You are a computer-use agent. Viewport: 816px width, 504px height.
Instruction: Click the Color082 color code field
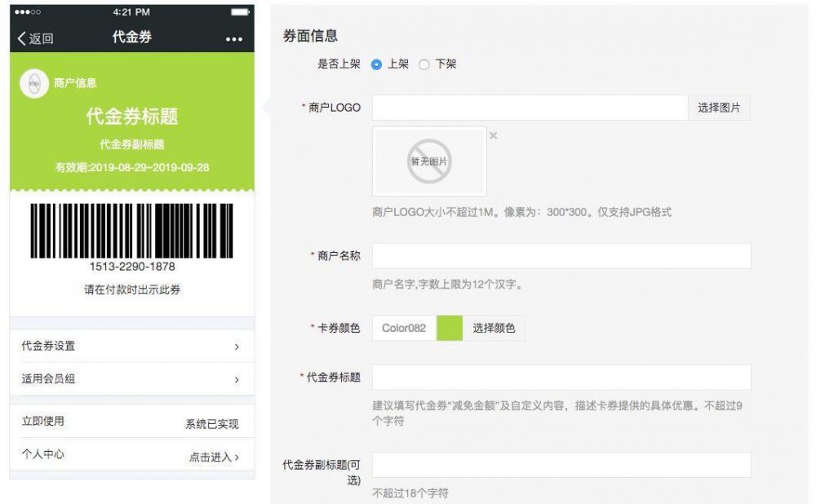(404, 328)
